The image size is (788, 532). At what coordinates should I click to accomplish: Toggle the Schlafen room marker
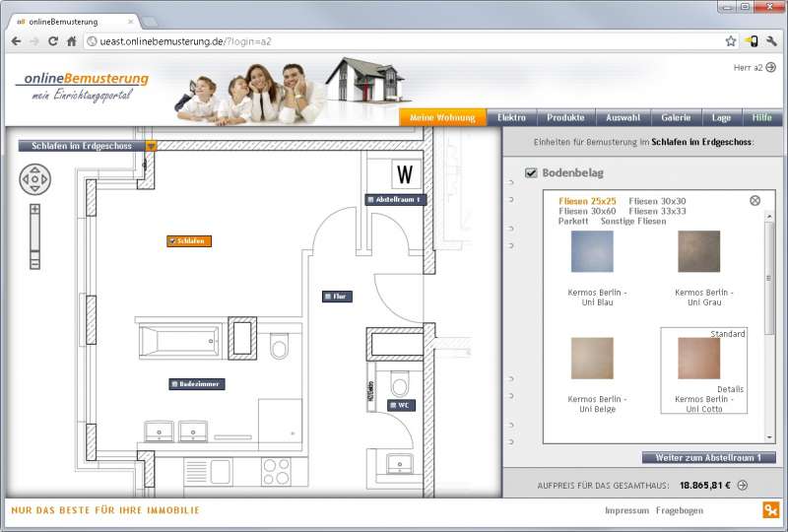(189, 241)
